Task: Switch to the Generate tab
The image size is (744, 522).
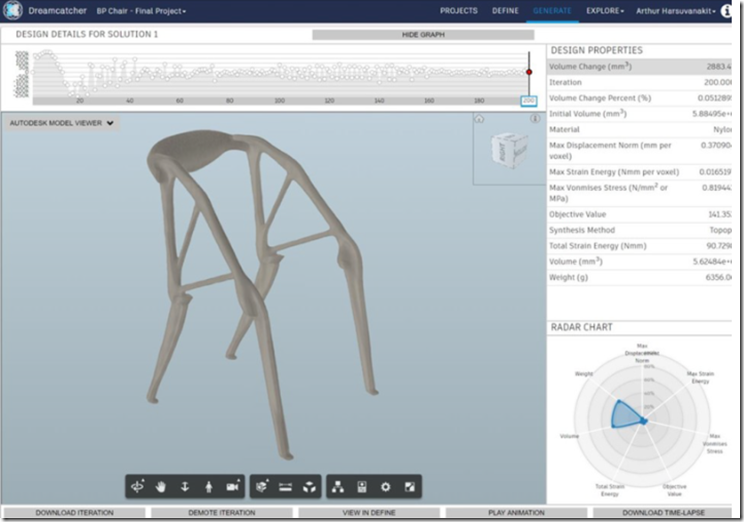Action: tap(552, 11)
